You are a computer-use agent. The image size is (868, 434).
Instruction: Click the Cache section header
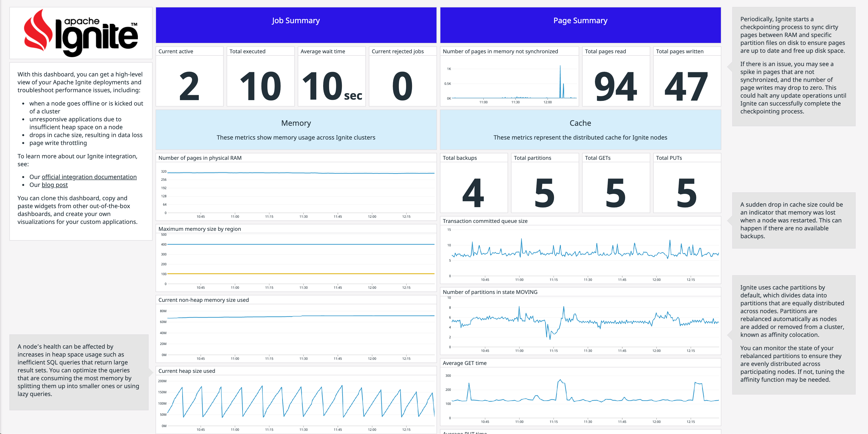click(x=580, y=130)
